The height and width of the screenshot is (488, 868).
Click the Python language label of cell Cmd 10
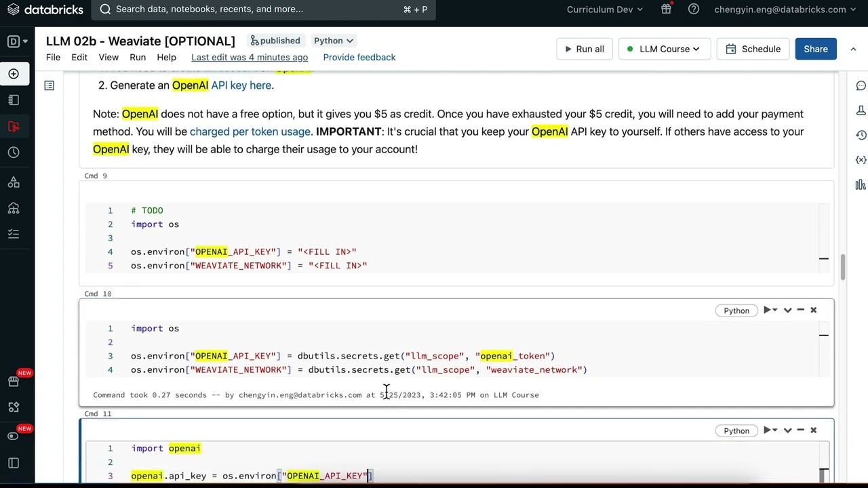coord(736,310)
